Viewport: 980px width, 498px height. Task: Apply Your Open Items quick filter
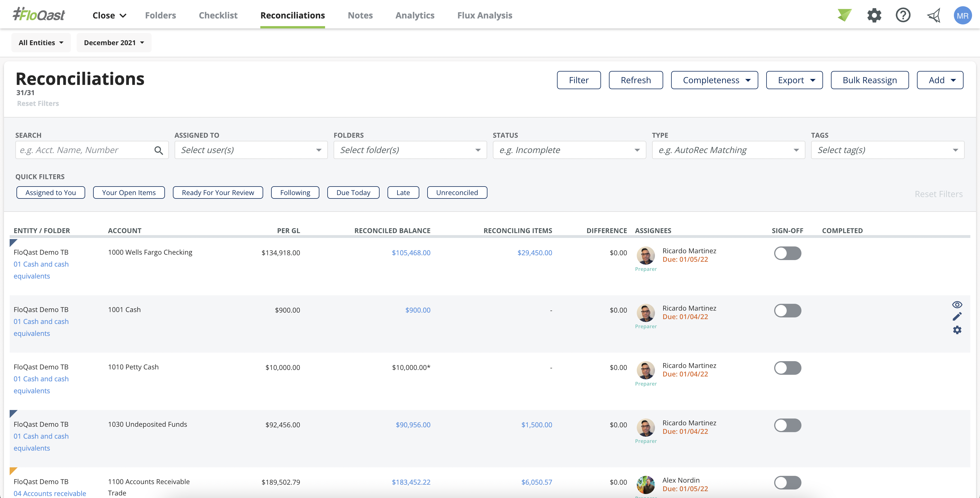129,192
